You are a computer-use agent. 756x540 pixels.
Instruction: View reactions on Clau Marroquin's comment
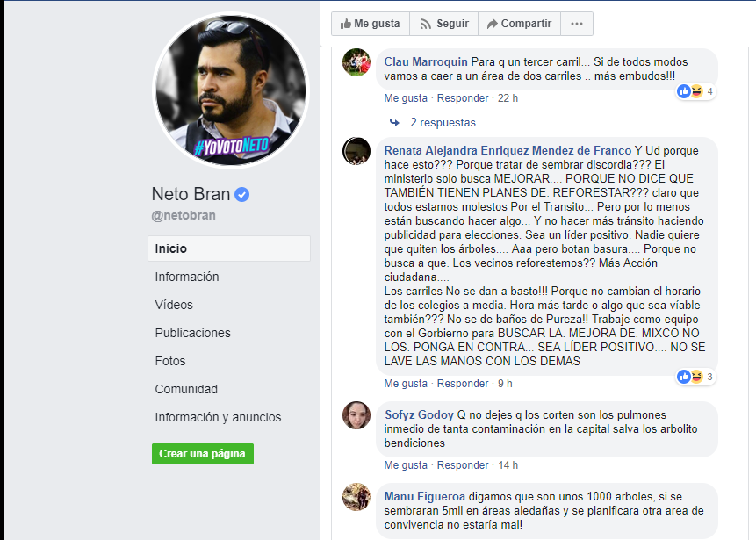point(695,91)
